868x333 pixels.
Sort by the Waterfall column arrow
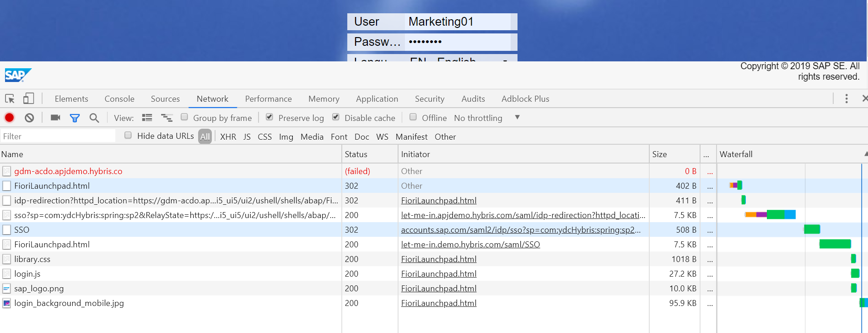coord(865,154)
